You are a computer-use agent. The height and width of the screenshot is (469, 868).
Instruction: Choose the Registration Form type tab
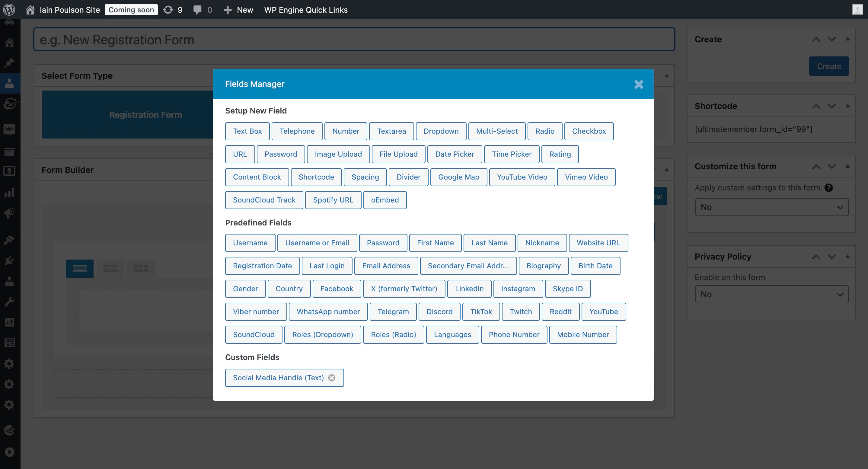tap(145, 115)
